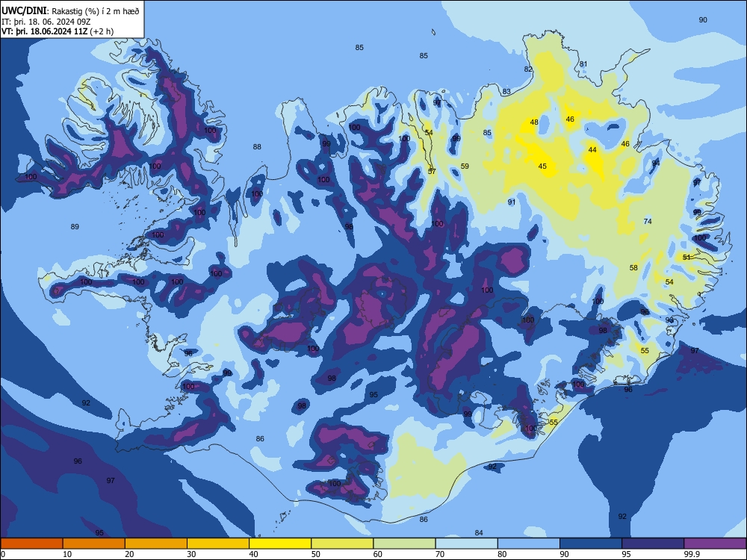Image resolution: width=747 pixels, height=560 pixels.
Task: Click the value '94' in the east
Action: pos(656,163)
